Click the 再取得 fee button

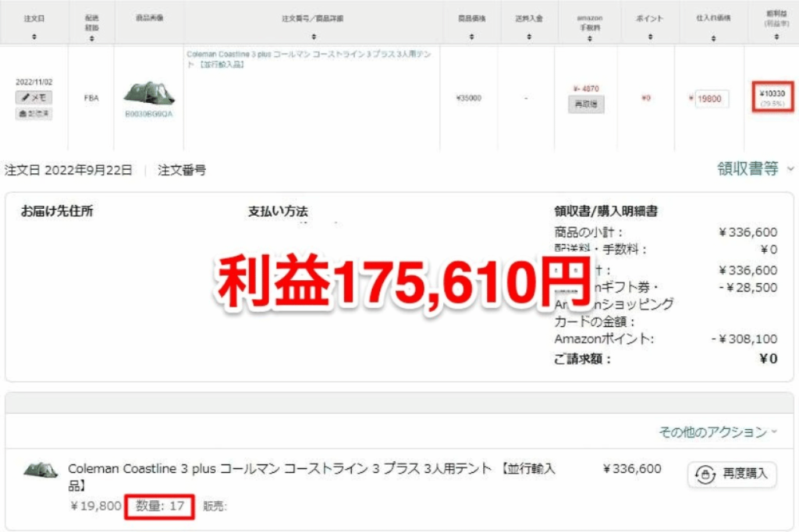coord(586,104)
